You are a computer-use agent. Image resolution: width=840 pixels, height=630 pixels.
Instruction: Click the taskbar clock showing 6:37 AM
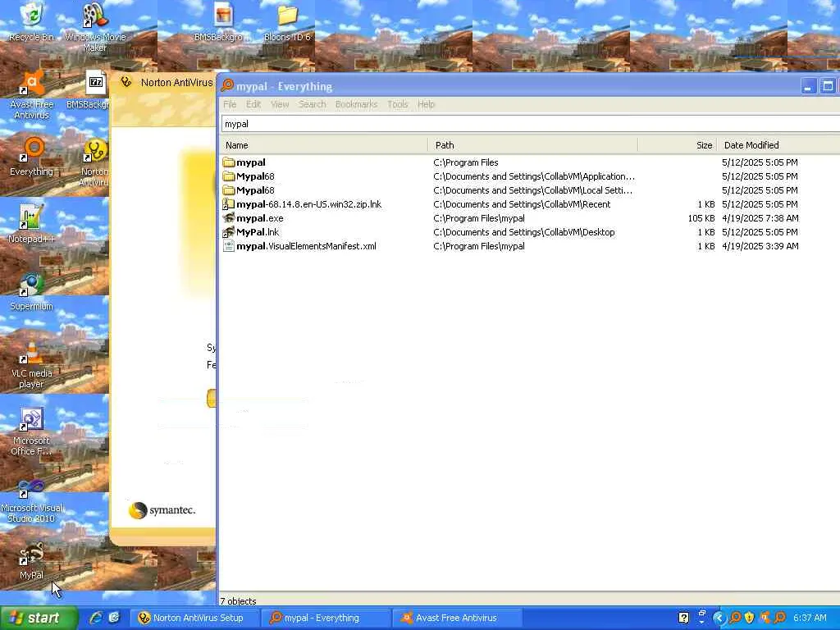tap(810, 618)
